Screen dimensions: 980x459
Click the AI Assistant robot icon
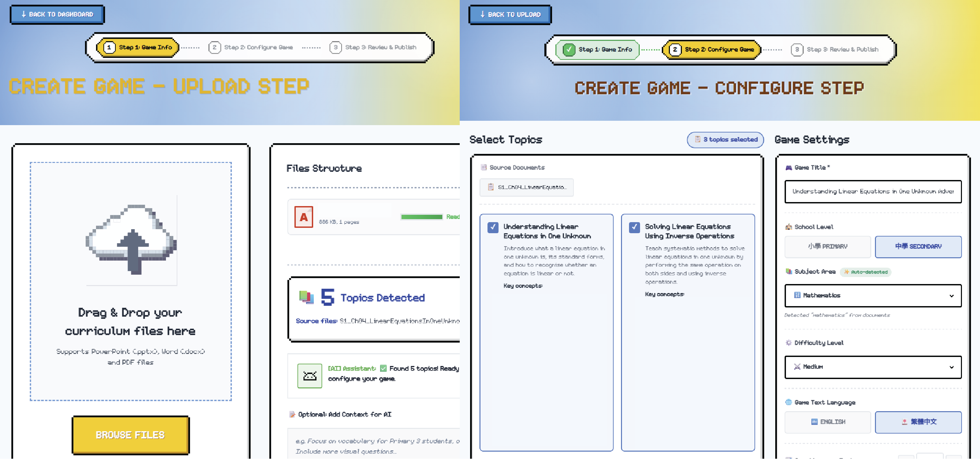309,376
